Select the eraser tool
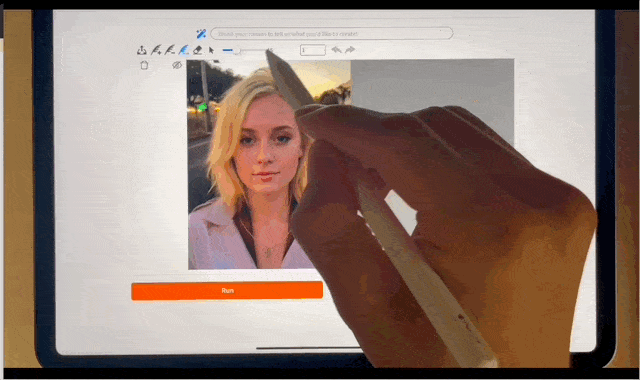 (x=198, y=50)
